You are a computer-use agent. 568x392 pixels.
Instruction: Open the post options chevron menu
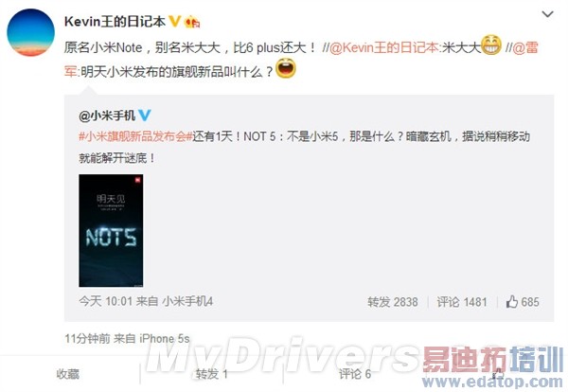(x=547, y=14)
